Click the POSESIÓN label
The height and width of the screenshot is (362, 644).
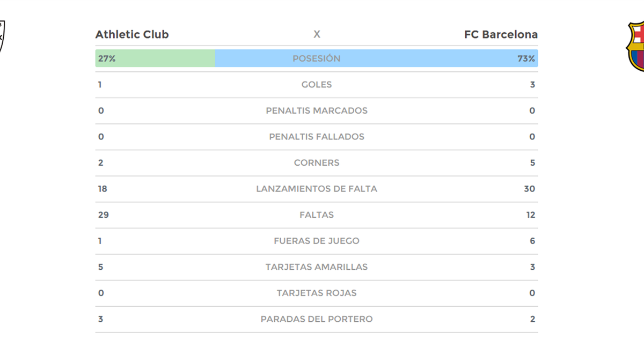point(317,58)
